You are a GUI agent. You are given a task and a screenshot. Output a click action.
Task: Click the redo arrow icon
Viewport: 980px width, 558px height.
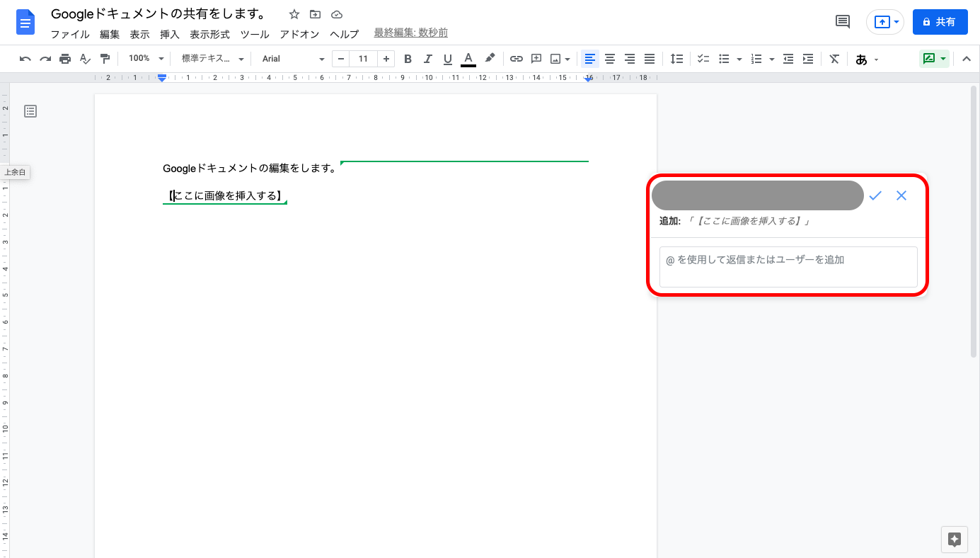click(45, 59)
